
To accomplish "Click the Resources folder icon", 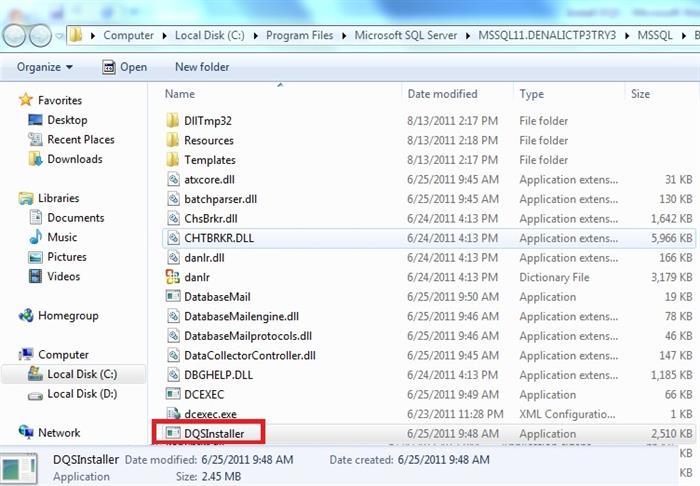I will 173,140.
